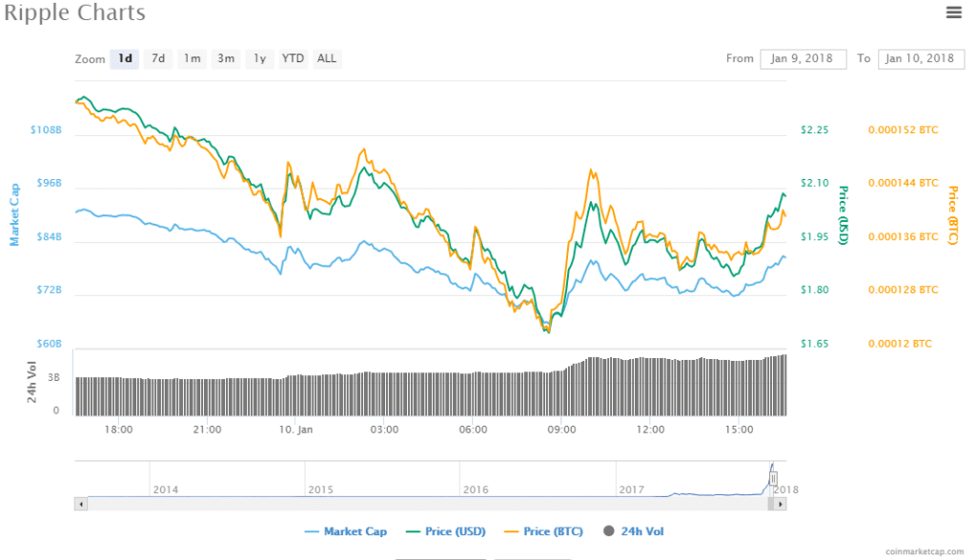
Task: Click the To date field
Action: click(x=921, y=58)
